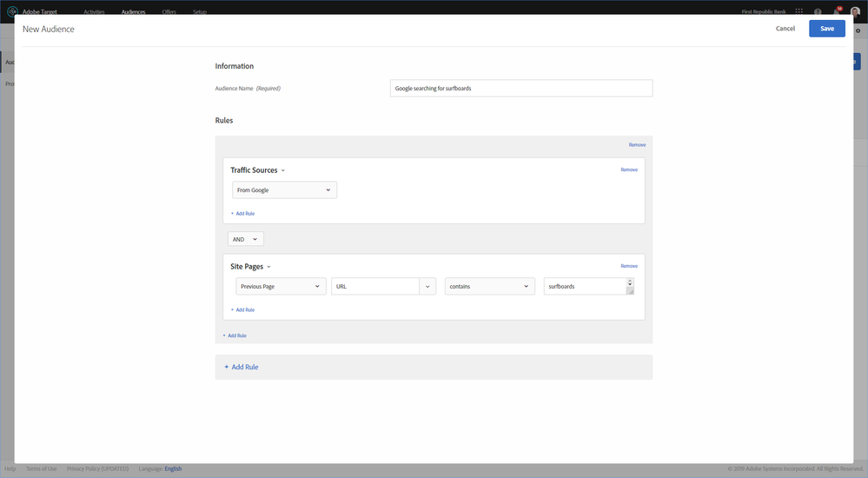868x478 pixels.
Task: Open the notifications bell icon
Action: [837, 12]
